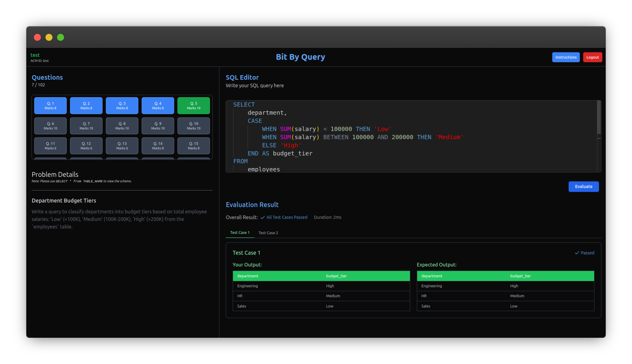This screenshot has height=364, width=632.
Task: Open the Q. 3 question tile
Action: 122,106
